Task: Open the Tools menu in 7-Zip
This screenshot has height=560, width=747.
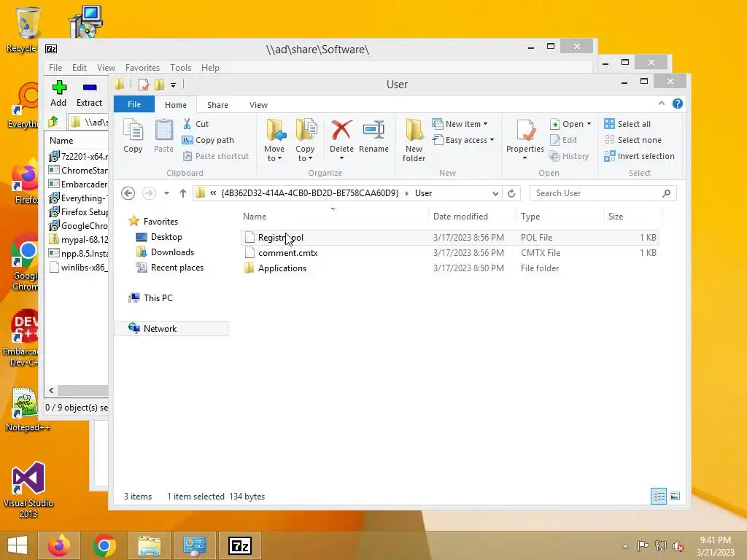Action: 181,68
